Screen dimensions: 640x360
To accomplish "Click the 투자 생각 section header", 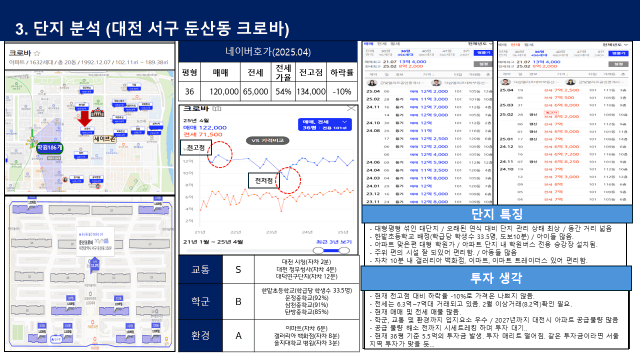I will coord(497,278).
